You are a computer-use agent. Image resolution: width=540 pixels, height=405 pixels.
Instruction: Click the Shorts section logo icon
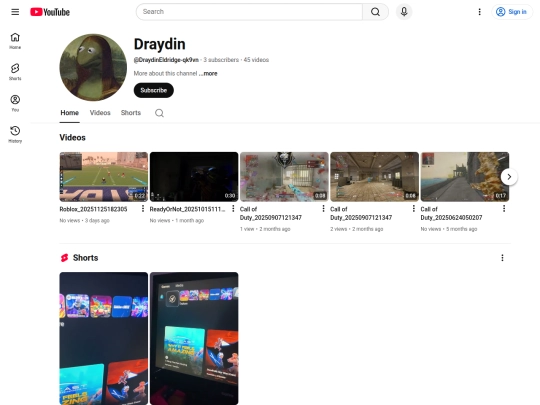(x=64, y=258)
